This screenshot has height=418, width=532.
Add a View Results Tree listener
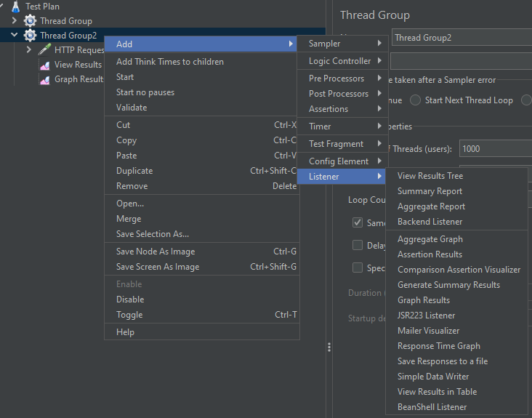456,176
